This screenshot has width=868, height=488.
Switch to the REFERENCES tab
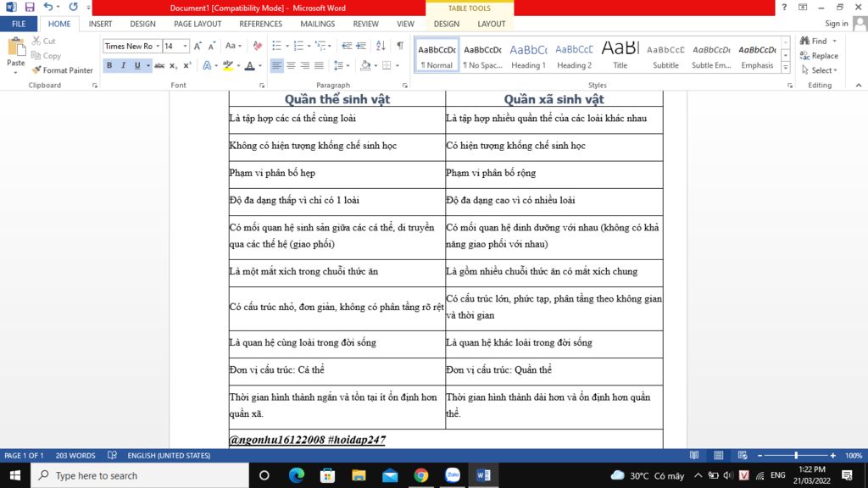pos(261,24)
